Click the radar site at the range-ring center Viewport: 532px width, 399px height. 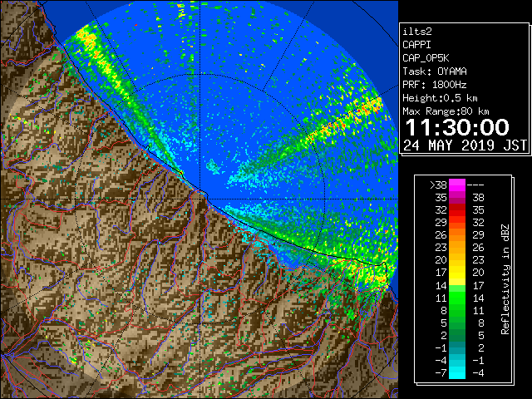200,199
